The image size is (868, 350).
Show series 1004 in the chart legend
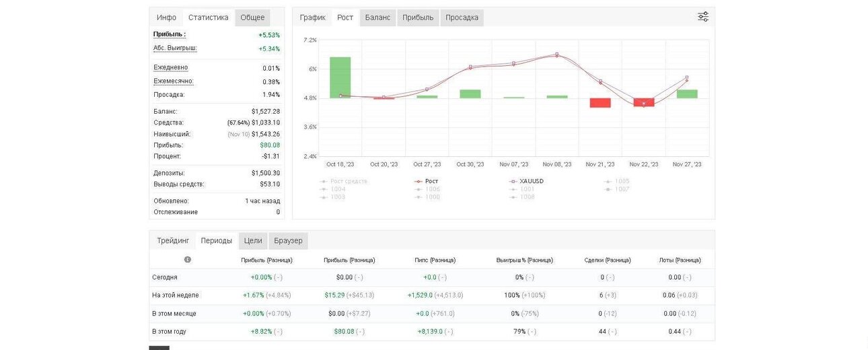tap(333, 189)
